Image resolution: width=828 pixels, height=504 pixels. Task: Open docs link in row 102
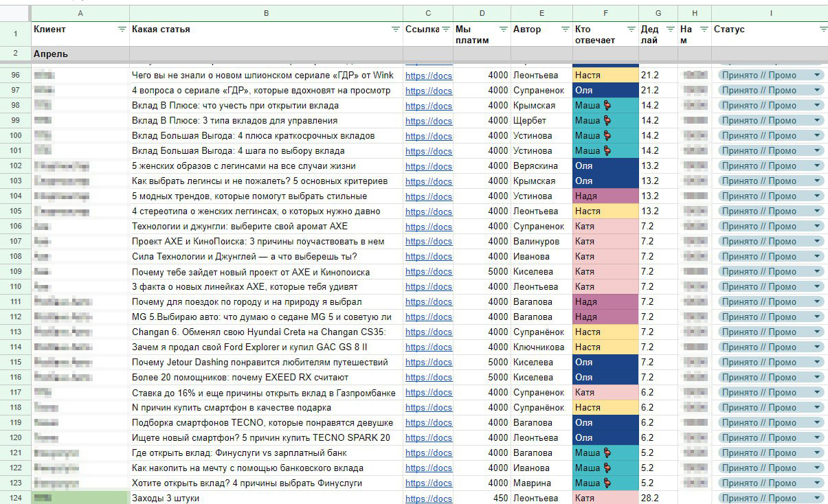pyautogui.click(x=428, y=166)
